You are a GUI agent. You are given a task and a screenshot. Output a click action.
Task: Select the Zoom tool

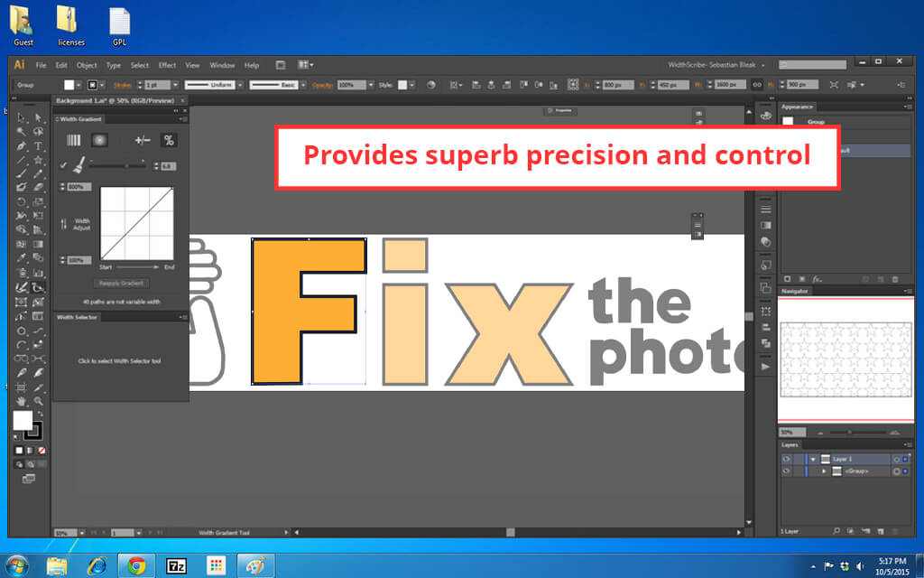pos(38,401)
